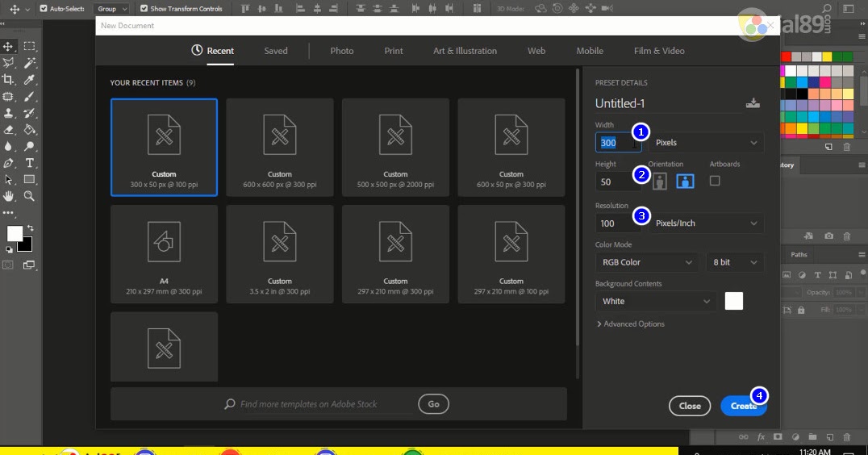Click the link layers icon
The width and height of the screenshot is (868, 455).
(x=744, y=437)
